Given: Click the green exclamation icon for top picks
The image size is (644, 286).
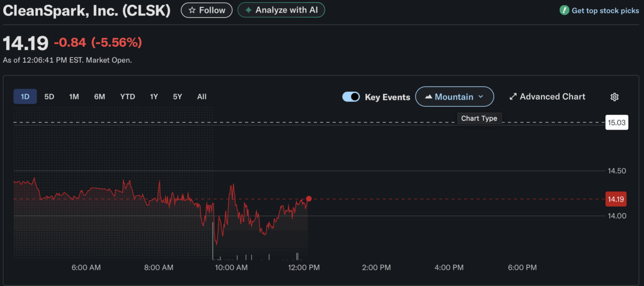Looking at the screenshot, I should point(564,10).
